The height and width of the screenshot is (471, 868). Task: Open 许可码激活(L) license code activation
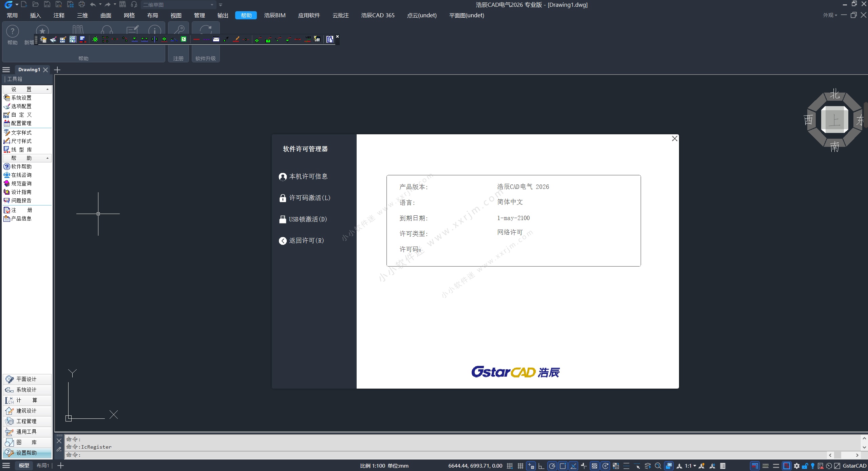[x=309, y=198]
